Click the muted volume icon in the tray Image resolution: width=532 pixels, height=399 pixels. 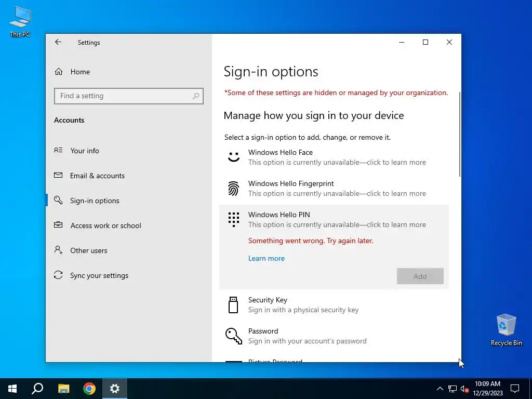click(465, 389)
